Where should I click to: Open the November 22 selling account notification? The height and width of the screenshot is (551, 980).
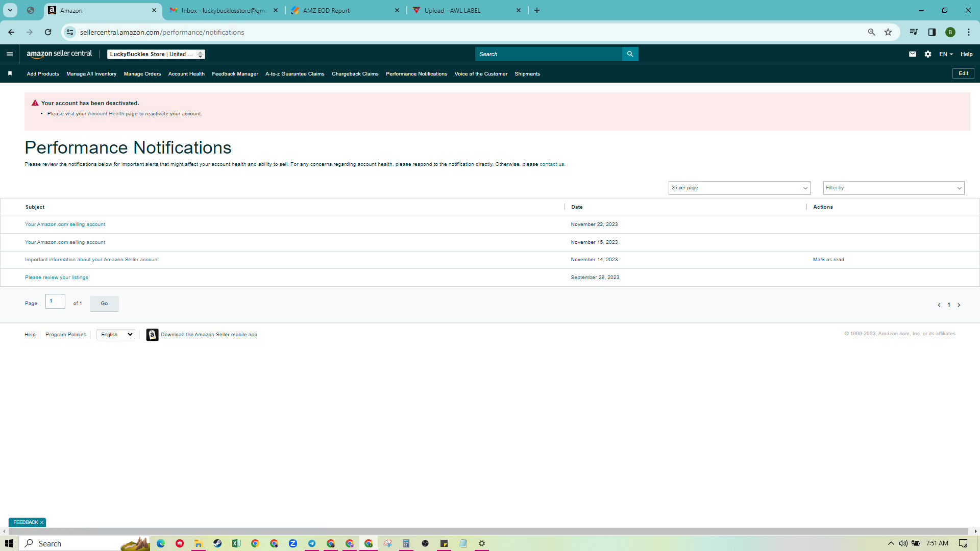65,224
